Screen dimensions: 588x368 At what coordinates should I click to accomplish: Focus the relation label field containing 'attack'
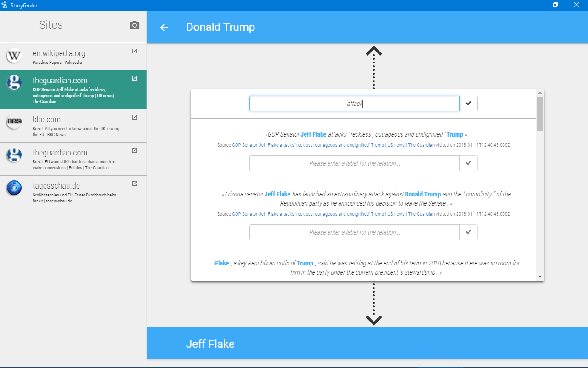(355, 103)
